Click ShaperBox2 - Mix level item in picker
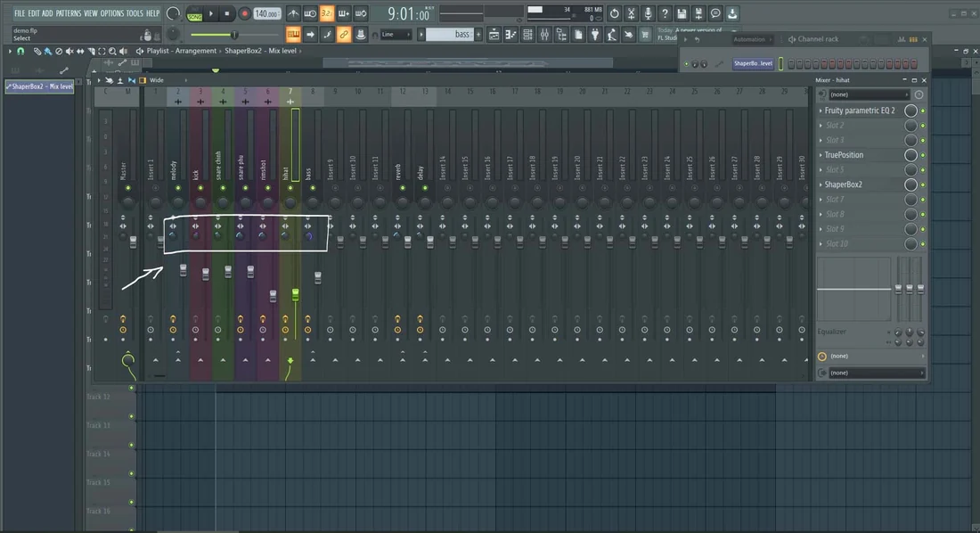Image resolution: width=980 pixels, height=533 pixels. (39, 86)
